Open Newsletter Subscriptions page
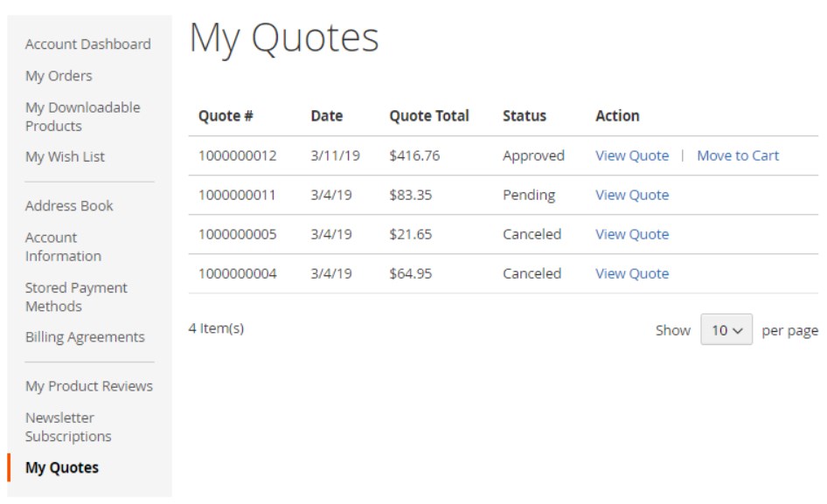 68,426
